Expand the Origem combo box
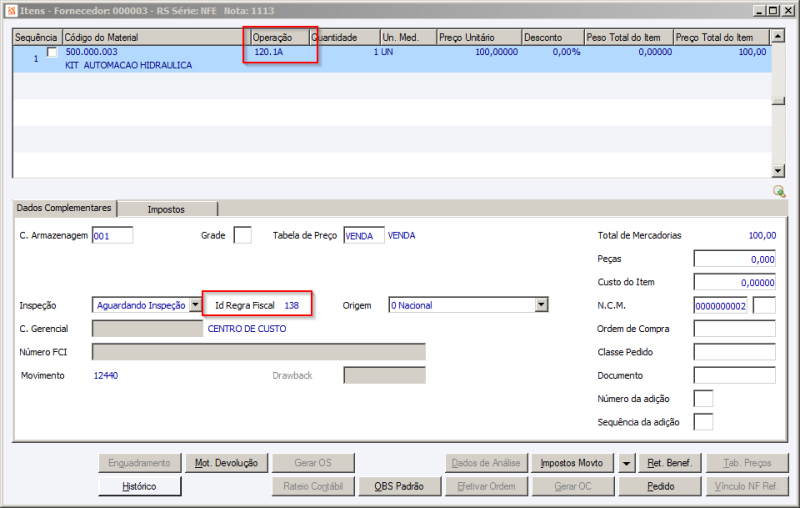This screenshot has width=800, height=508. click(541, 305)
